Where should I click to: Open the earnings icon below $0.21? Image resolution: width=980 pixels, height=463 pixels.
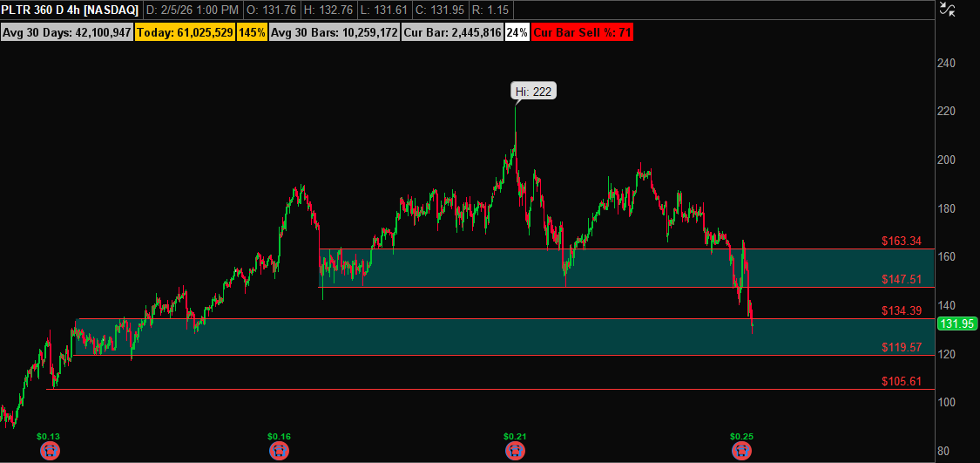514,450
